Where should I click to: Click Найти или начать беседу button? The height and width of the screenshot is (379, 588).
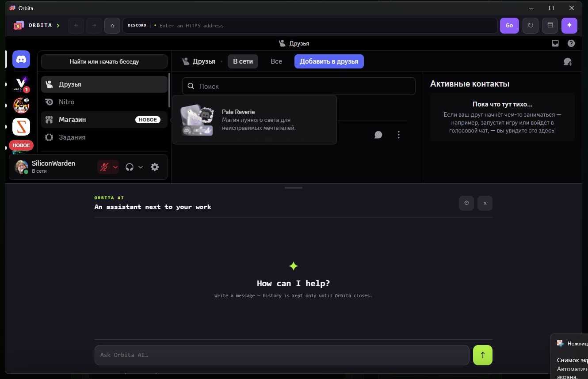pyautogui.click(x=104, y=61)
